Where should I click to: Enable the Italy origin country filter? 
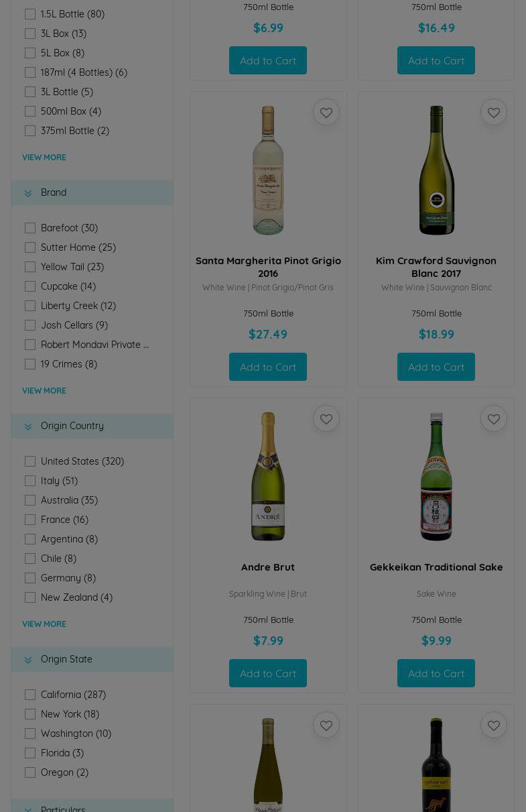coord(30,481)
